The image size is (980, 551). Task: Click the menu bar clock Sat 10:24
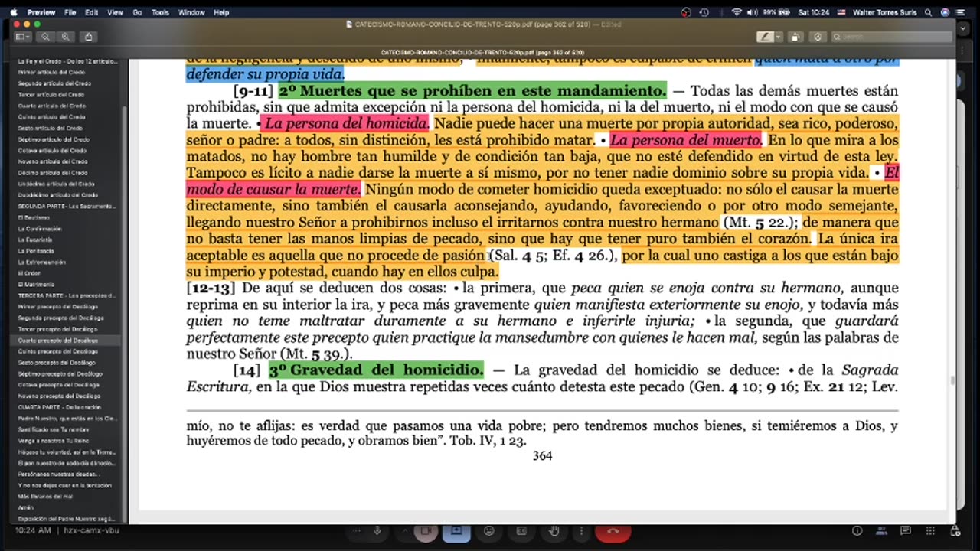tap(813, 12)
